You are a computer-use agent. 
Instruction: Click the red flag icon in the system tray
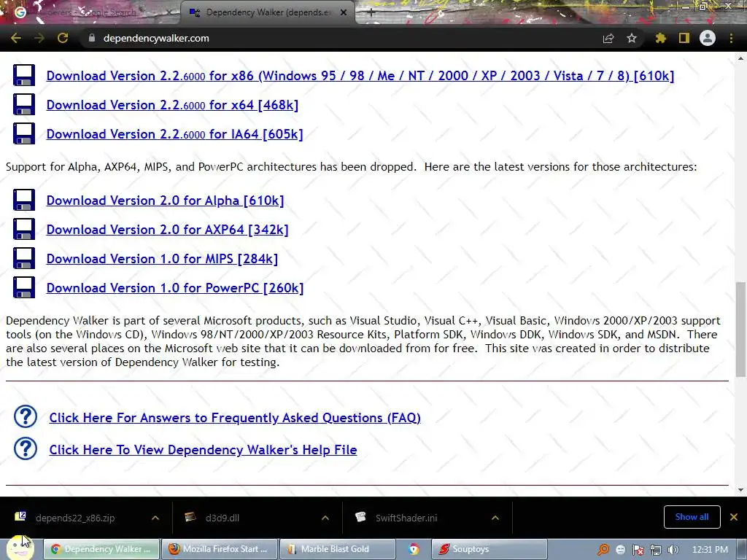point(638,550)
